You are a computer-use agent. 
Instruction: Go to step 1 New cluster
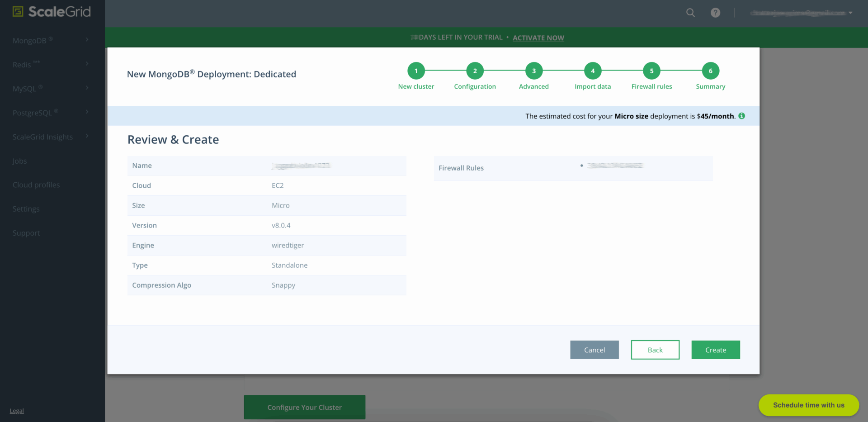(x=416, y=71)
